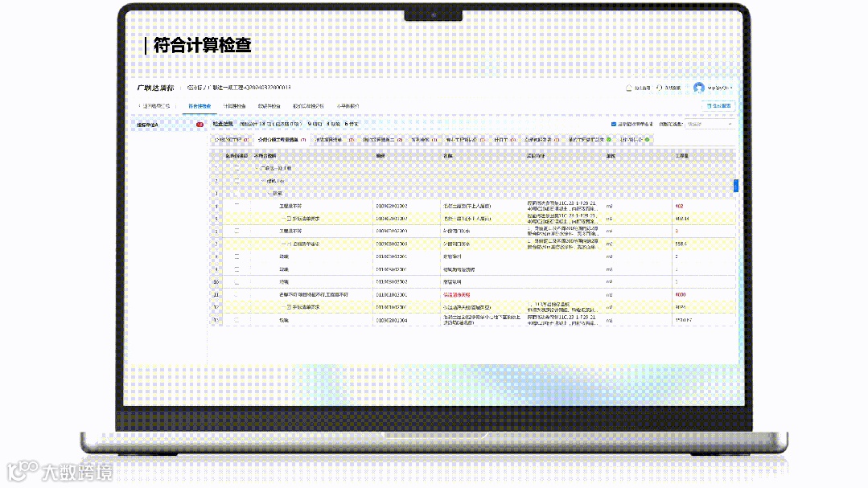This screenshot has width=868, height=488.
Task: Select the first sub-tab with green dot
Action: click(x=590, y=140)
